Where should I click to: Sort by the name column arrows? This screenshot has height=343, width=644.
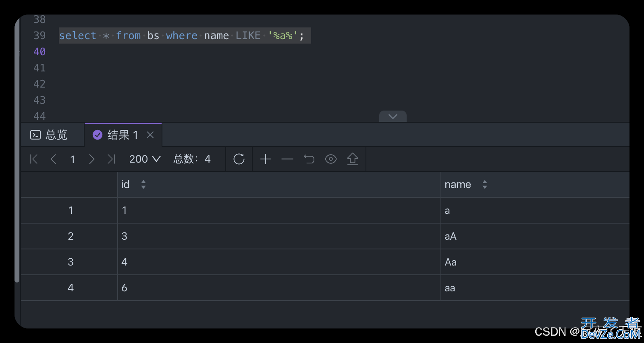pos(485,184)
